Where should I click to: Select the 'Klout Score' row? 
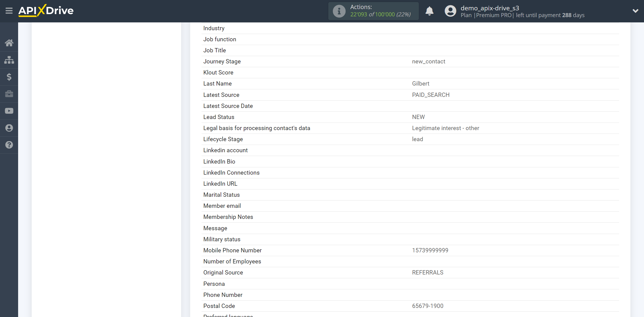(x=410, y=72)
